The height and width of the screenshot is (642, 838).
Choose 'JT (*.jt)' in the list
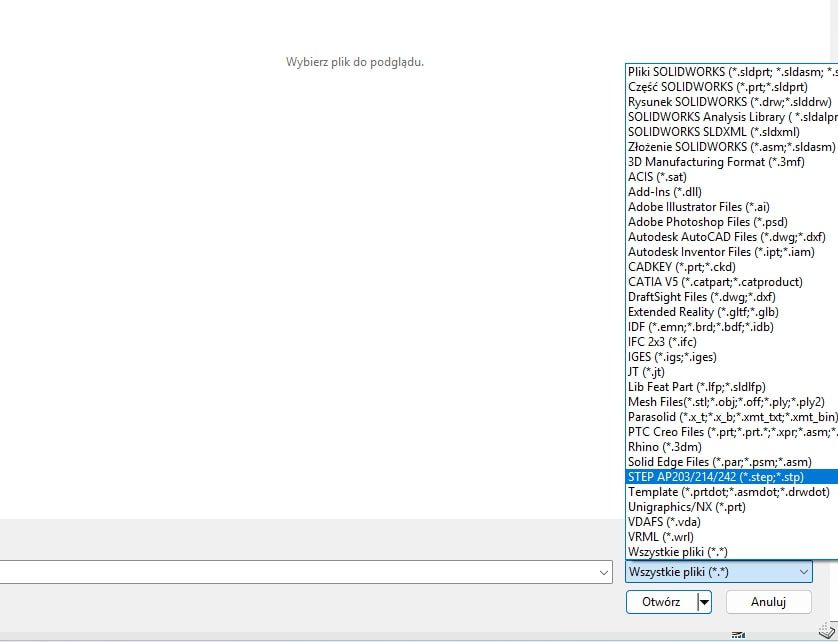tap(732, 372)
